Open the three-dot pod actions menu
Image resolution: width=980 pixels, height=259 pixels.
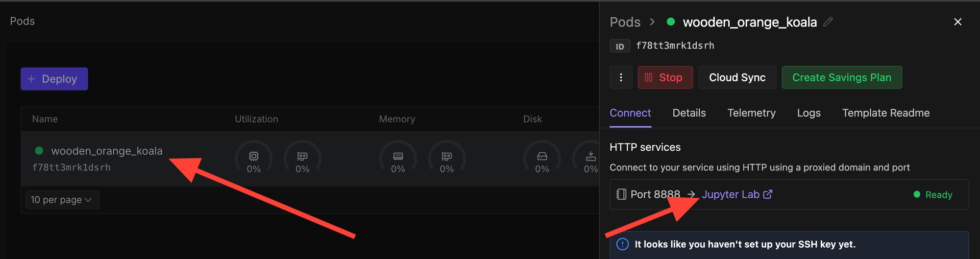click(621, 77)
